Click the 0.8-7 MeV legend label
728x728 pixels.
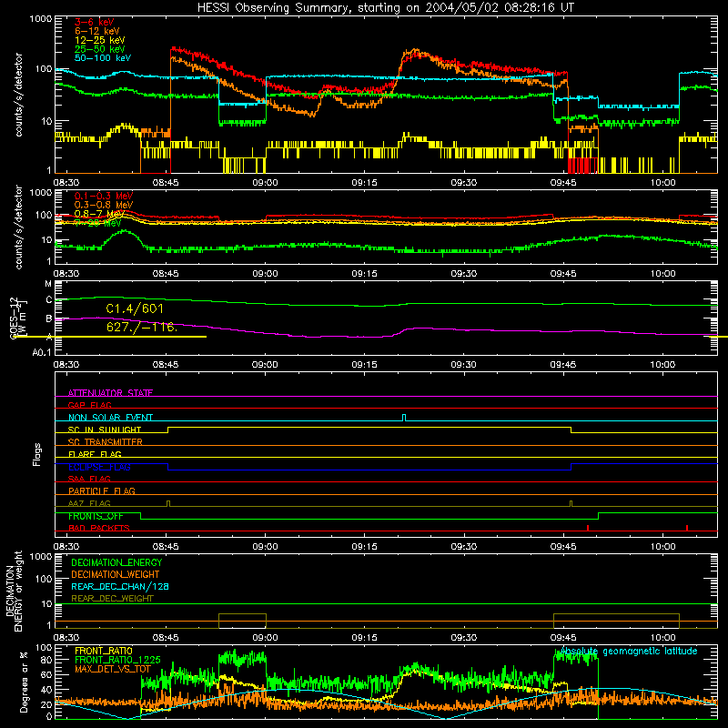coord(100,214)
